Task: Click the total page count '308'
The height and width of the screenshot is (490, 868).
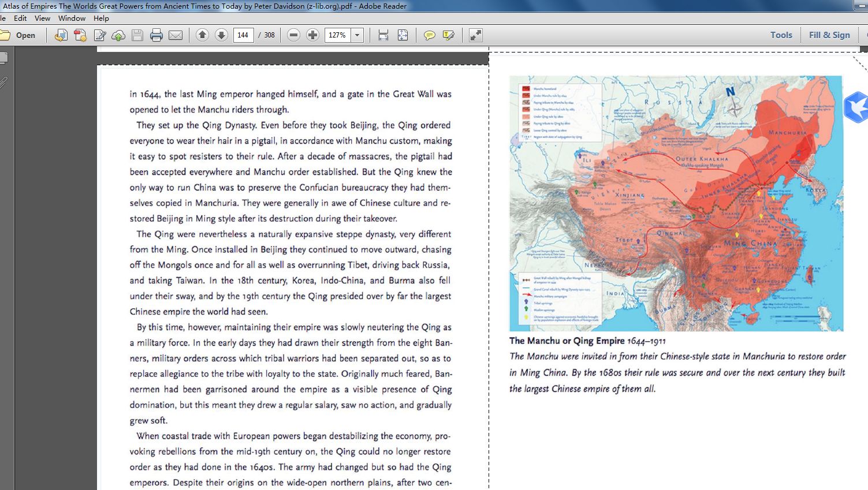Action: click(x=270, y=35)
